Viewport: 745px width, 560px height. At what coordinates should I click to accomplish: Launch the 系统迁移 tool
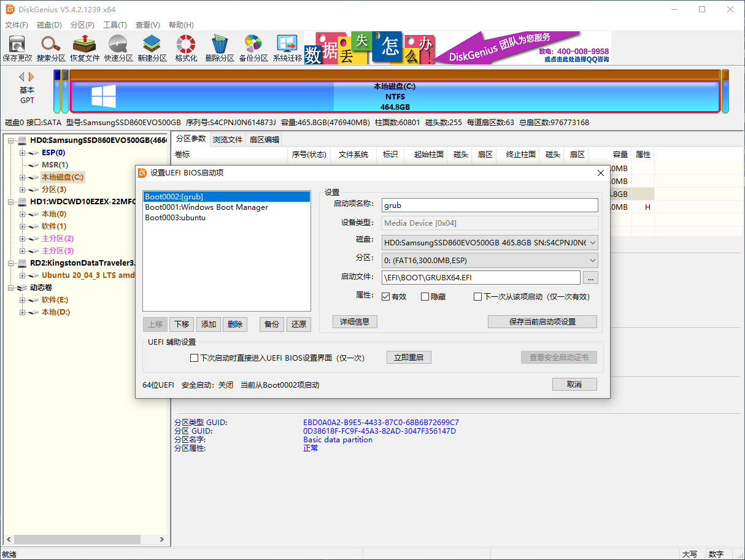287,48
